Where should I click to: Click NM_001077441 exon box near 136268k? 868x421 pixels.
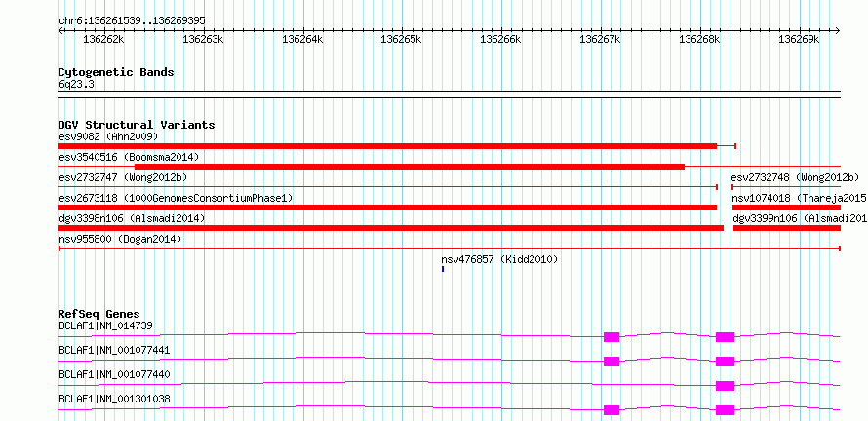(725, 362)
